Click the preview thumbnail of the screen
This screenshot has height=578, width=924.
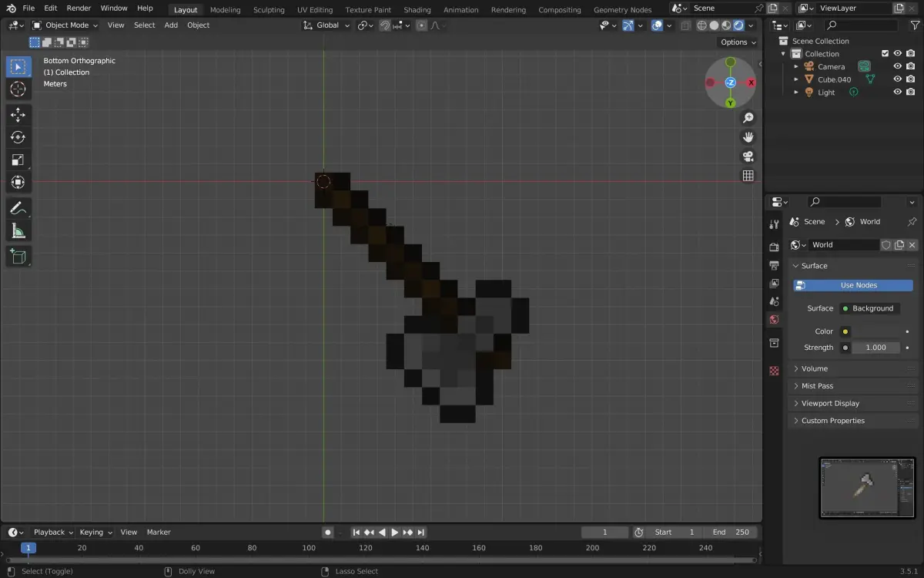pyautogui.click(x=867, y=487)
